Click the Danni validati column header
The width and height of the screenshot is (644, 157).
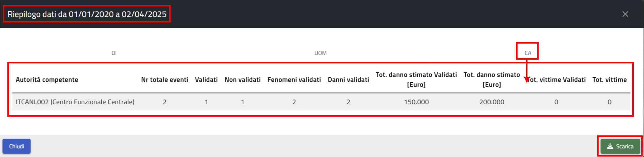pyautogui.click(x=348, y=80)
